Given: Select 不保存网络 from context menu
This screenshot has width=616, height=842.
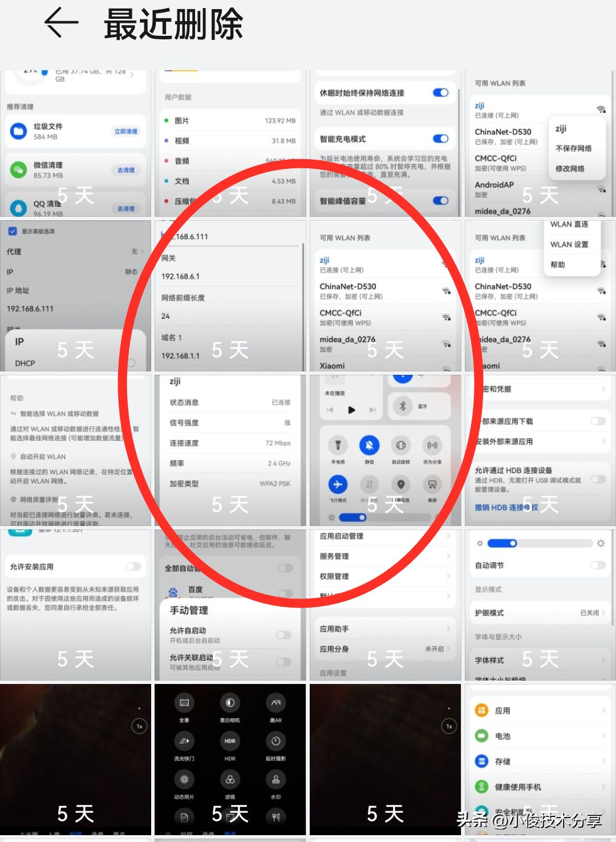Looking at the screenshot, I should point(573,148).
